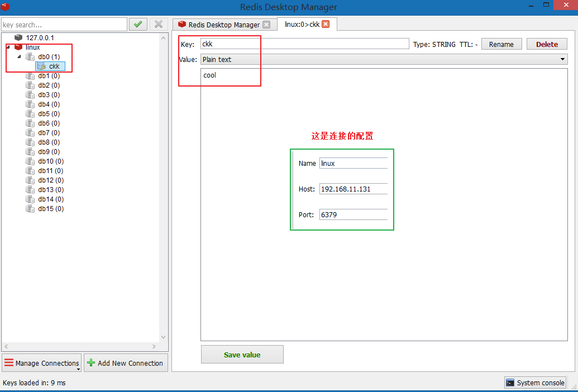The height and width of the screenshot is (392, 578).
Task: Click the Rename button
Action: click(x=501, y=44)
